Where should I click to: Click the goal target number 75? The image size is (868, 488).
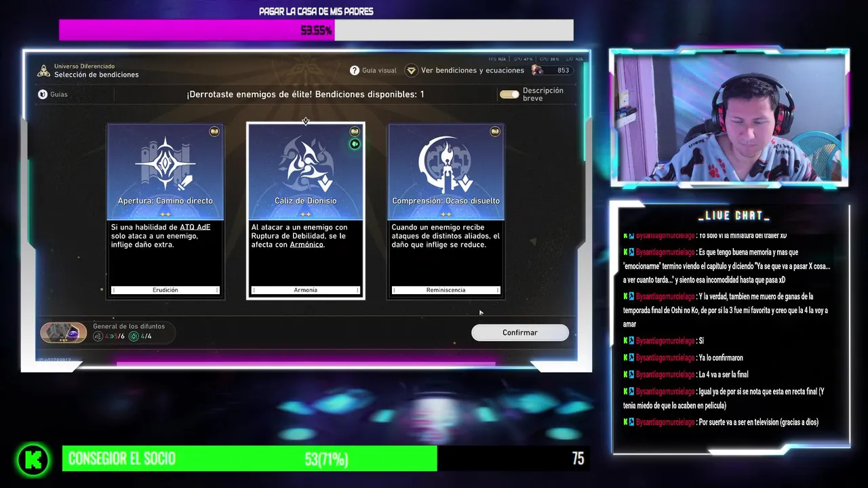pos(578,459)
